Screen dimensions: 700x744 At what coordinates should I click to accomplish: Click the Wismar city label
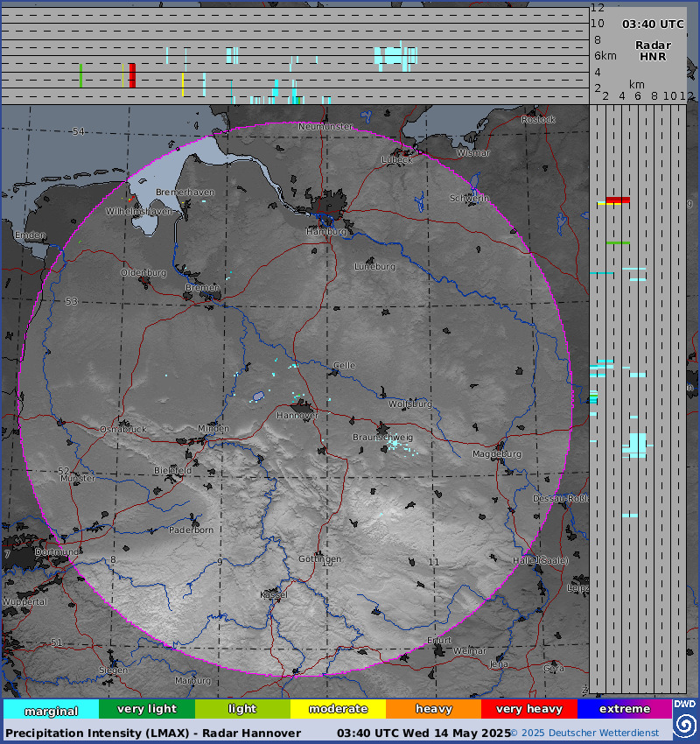472,153
